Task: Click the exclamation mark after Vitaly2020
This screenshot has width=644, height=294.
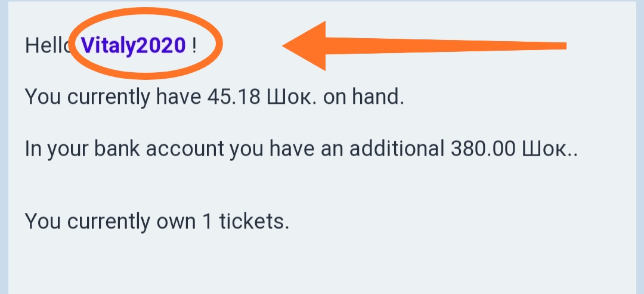Action: [194, 45]
